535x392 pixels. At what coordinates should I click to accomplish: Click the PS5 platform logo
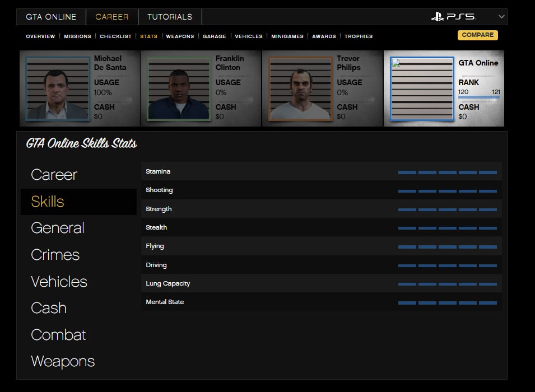(453, 16)
